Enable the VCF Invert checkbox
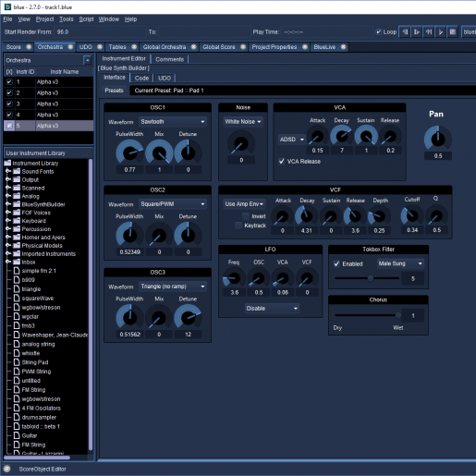The image size is (476, 476). coord(246,216)
